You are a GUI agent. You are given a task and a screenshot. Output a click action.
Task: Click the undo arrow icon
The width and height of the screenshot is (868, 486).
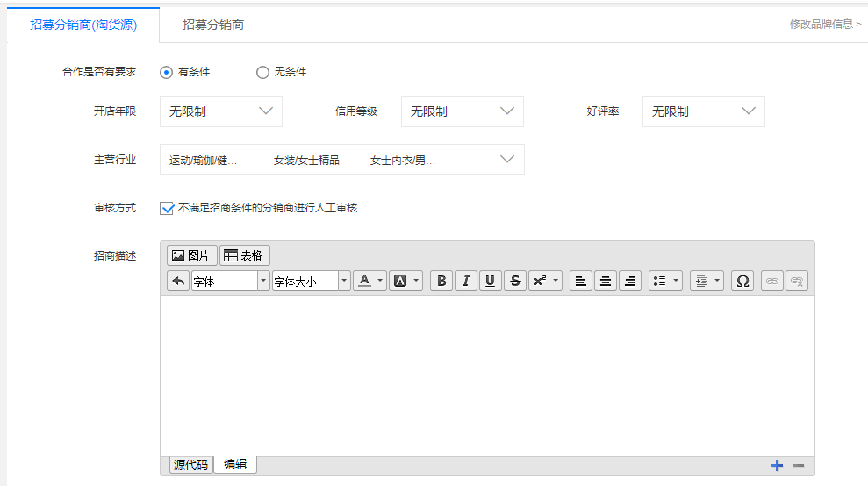click(x=178, y=281)
